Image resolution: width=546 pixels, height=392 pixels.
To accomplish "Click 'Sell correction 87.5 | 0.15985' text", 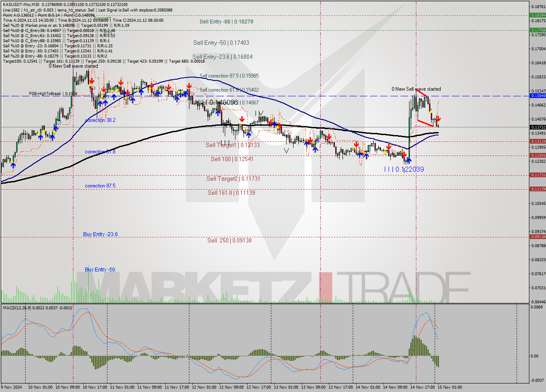I will coord(229,76).
